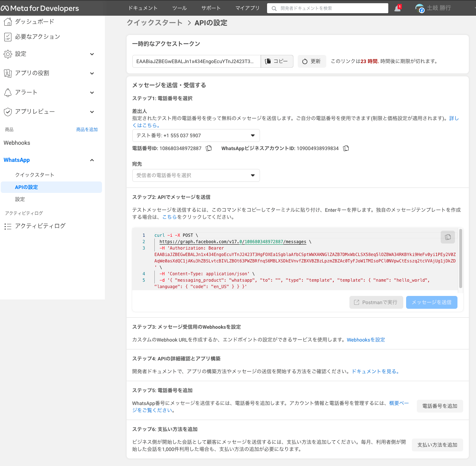Select 設定 under WhatsApp submenu
The height and width of the screenshot is (466, 476).
click(20, 199)
